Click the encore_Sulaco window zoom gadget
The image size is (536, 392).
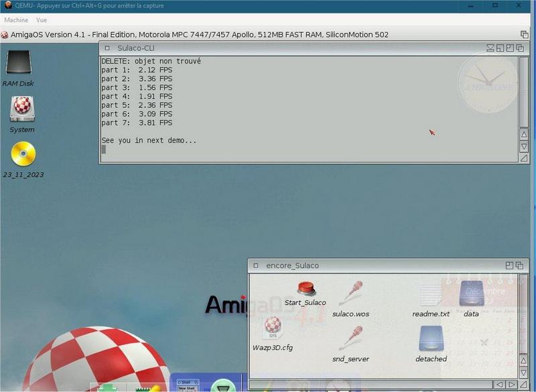coord(509,265)
